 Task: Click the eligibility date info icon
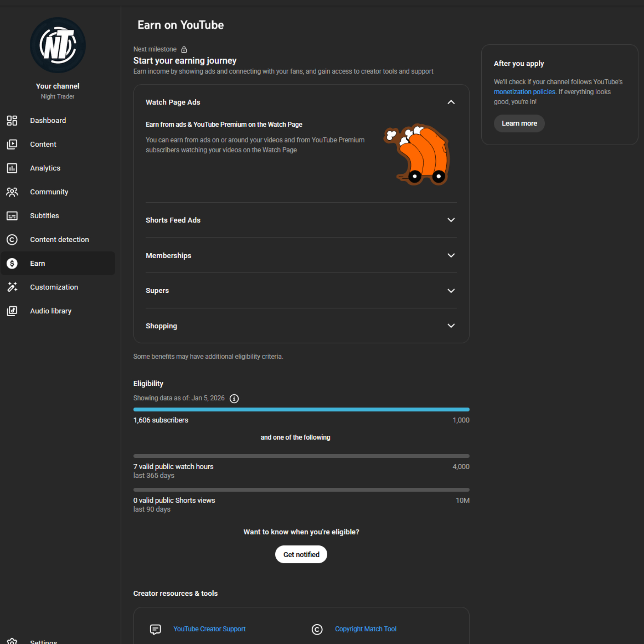coord(234,398)
